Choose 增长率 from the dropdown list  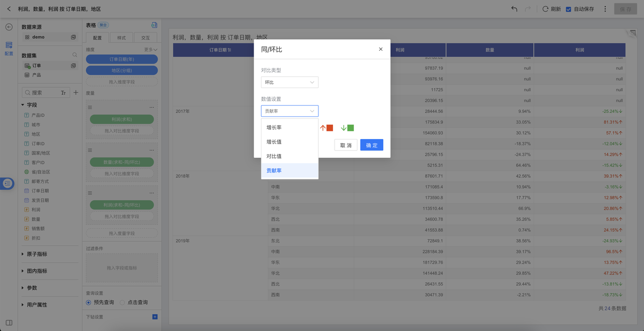pos(274,127)
